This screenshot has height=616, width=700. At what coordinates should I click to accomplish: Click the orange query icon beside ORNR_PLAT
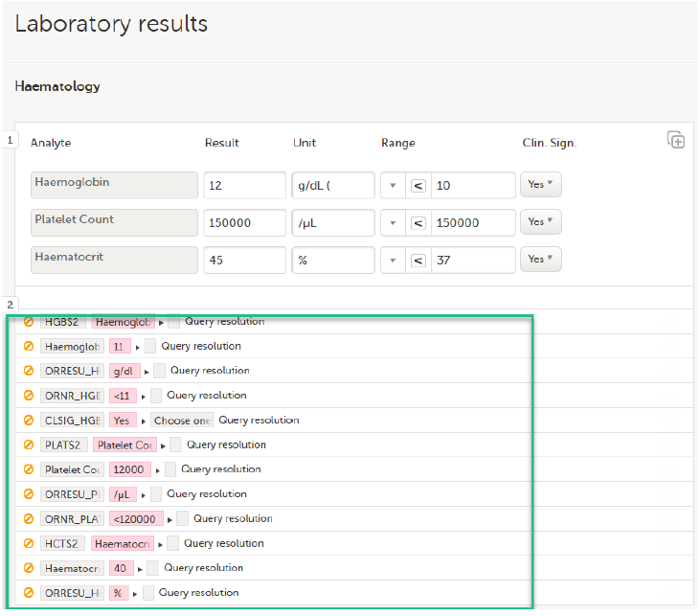pyautogui.click(x=29, y=519)
